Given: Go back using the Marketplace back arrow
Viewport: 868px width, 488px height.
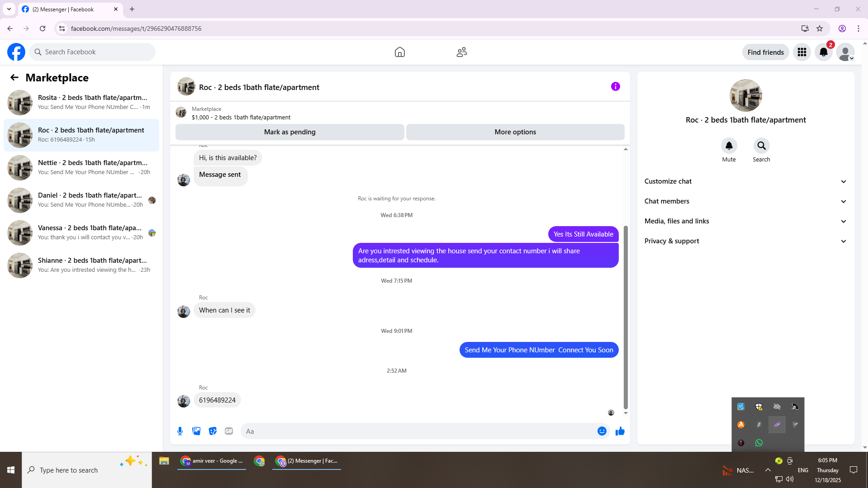Looking at the screenshot, I should (14, 77).
